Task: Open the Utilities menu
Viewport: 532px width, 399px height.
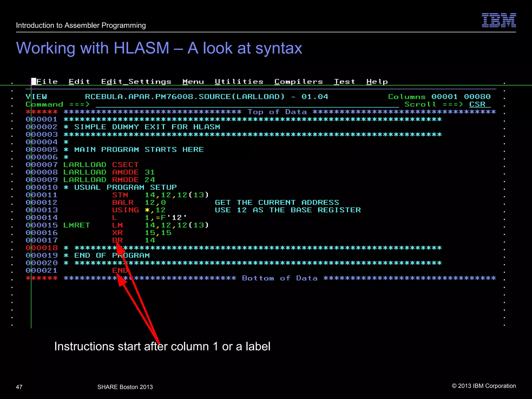Action: click(x=239, y=82)
